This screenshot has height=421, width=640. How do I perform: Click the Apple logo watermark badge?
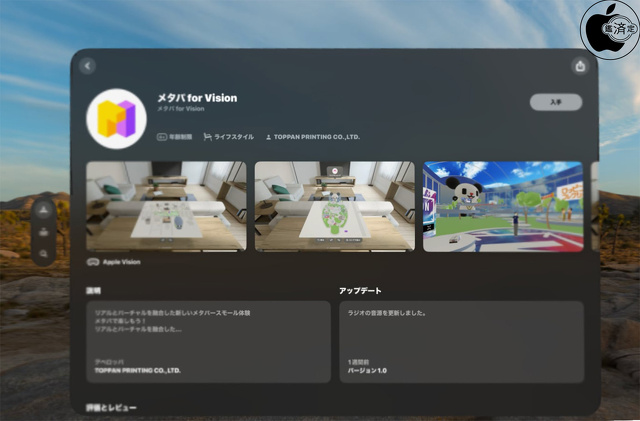[x=611, y=27]
